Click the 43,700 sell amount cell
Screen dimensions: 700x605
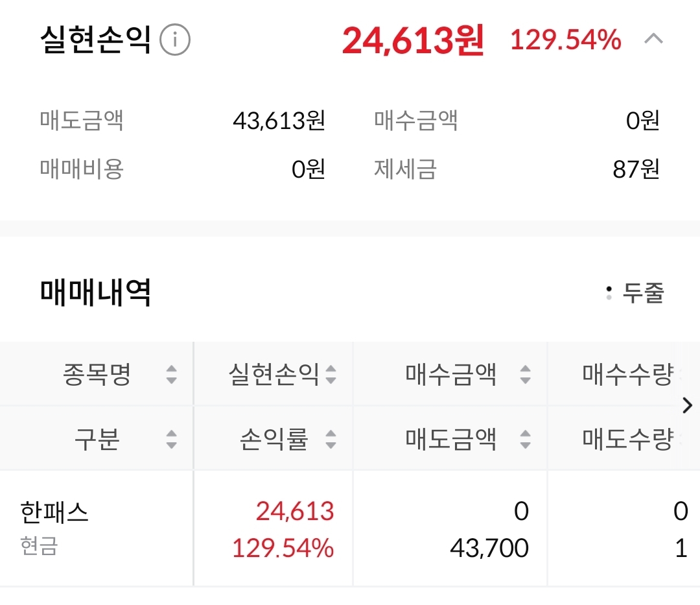[489, 549]
